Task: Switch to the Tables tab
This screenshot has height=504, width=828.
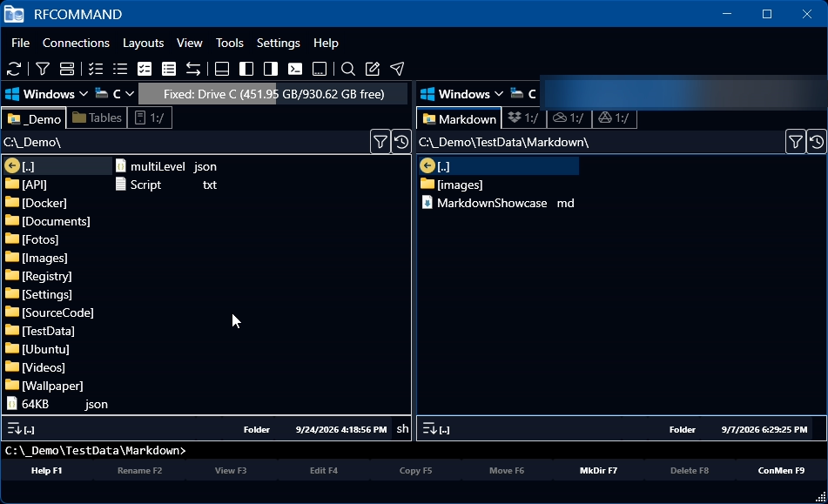Action: click(97, 118)
